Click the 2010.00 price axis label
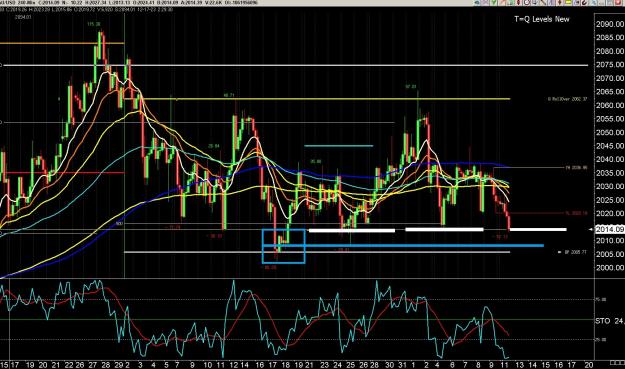This screenshot has width=625, height=369. coord(610,240)
